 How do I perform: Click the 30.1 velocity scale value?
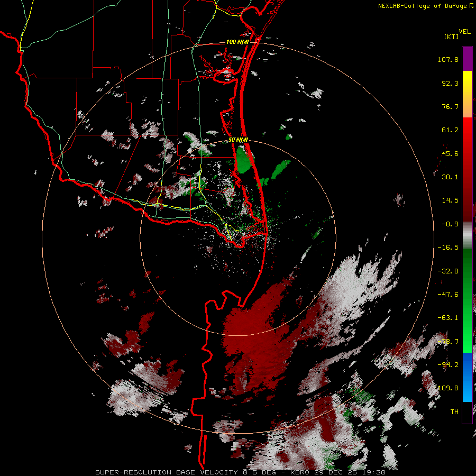[450, 177]
